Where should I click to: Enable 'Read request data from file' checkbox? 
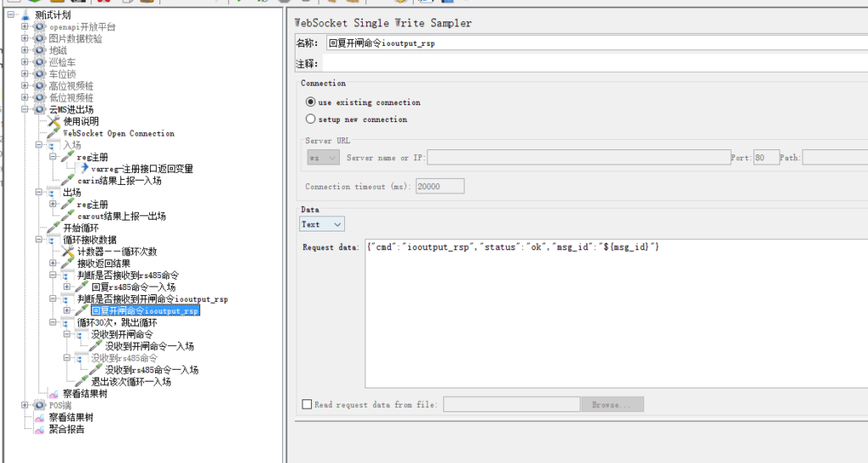(x=307, y=405)
